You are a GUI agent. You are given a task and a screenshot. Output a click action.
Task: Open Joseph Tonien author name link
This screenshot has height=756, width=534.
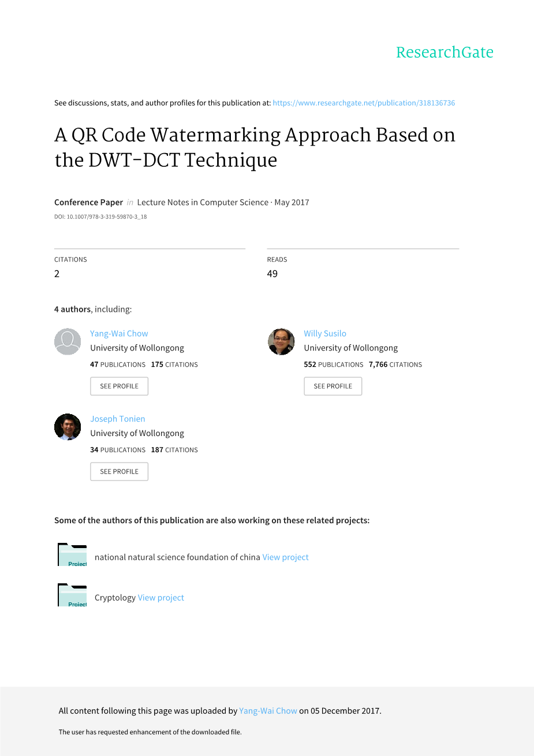point(118,419)
